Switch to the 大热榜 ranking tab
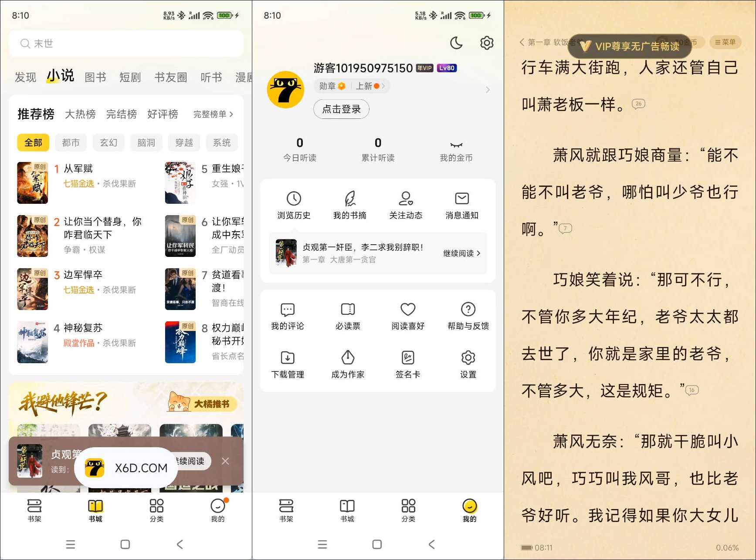This screenshot has width=756, height=560. (x=80, y=114)
